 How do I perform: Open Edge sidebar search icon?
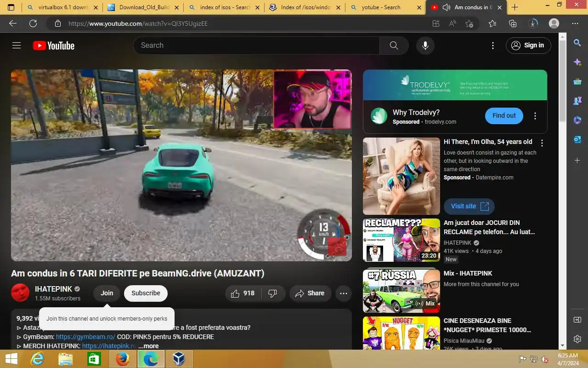(577, 43)
